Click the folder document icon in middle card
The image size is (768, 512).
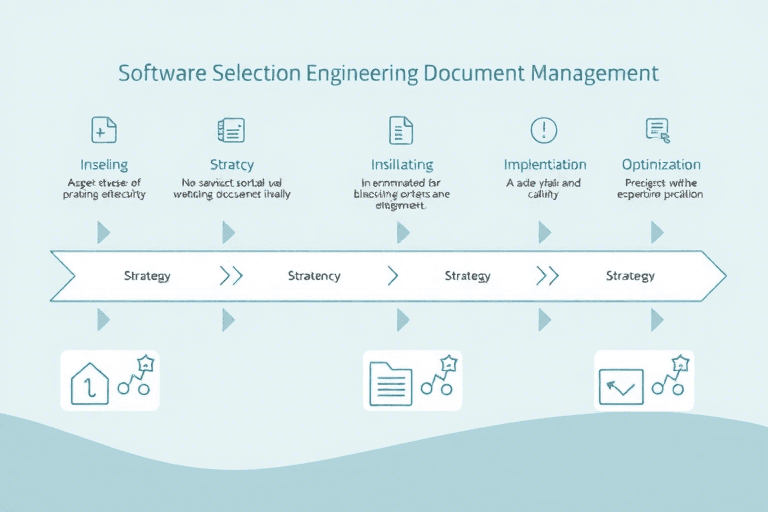coord(390,384)
